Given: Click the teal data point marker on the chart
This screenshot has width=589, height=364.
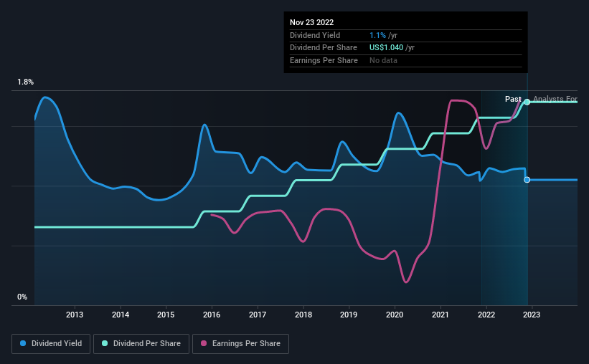Looking at the screenshot, I should click(x=527, y=102).
